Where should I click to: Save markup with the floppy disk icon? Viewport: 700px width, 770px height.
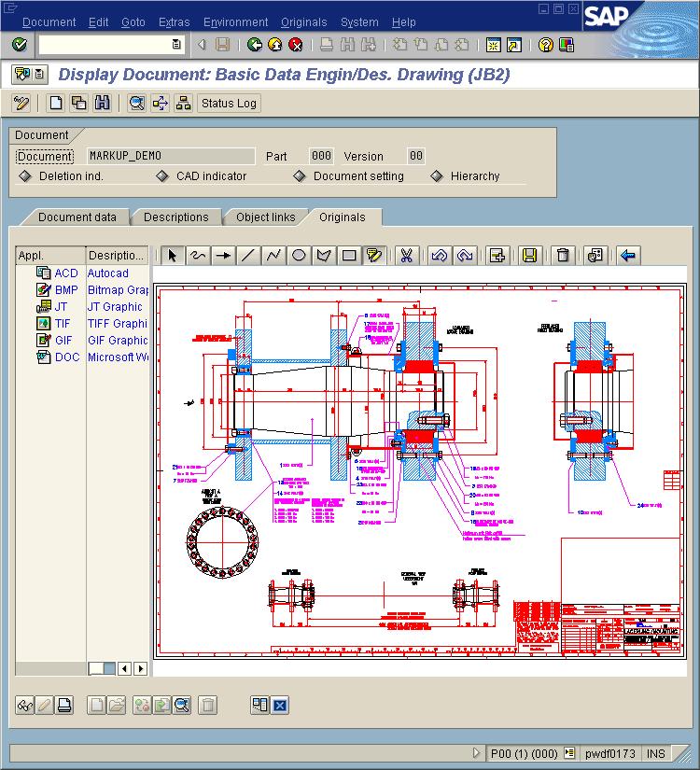(x=529, y=256)
